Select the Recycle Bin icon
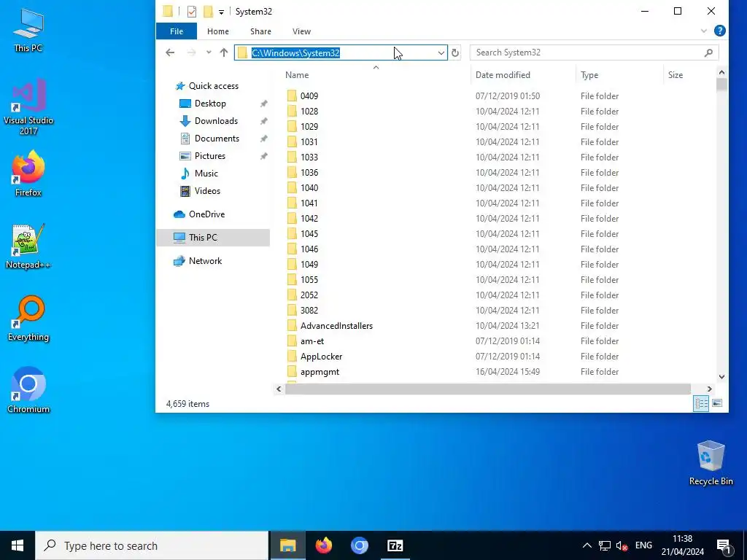 711,463
